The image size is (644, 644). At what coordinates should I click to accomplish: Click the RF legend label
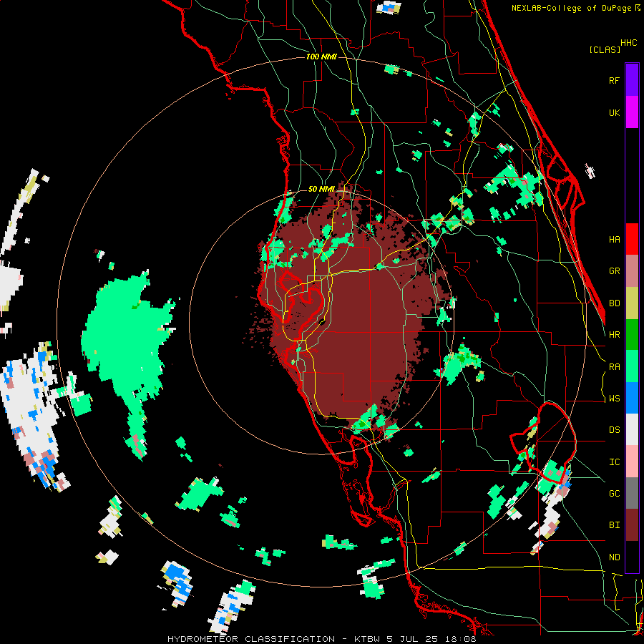[614, 80]
